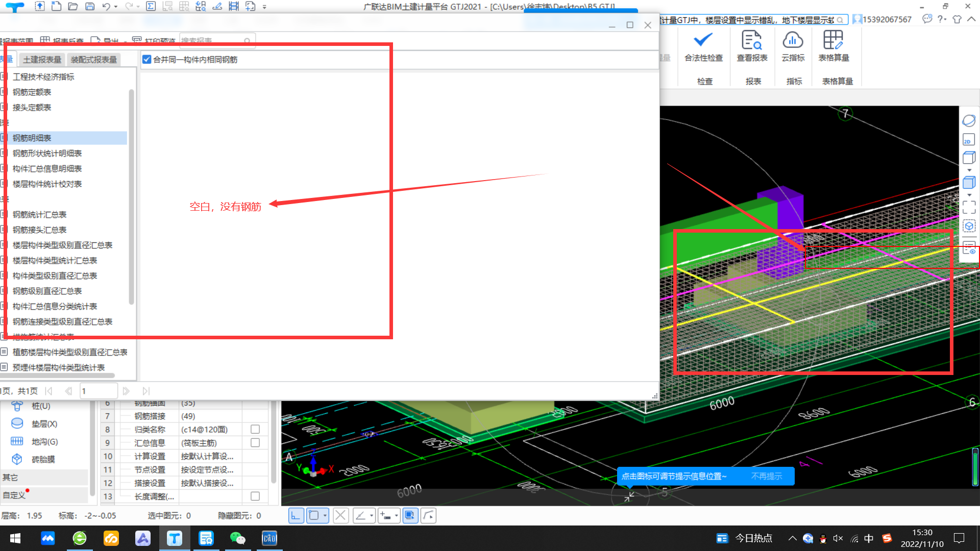
Task: Click the 砖胎膜 brick mold icon
Action: tap(17, 459)
